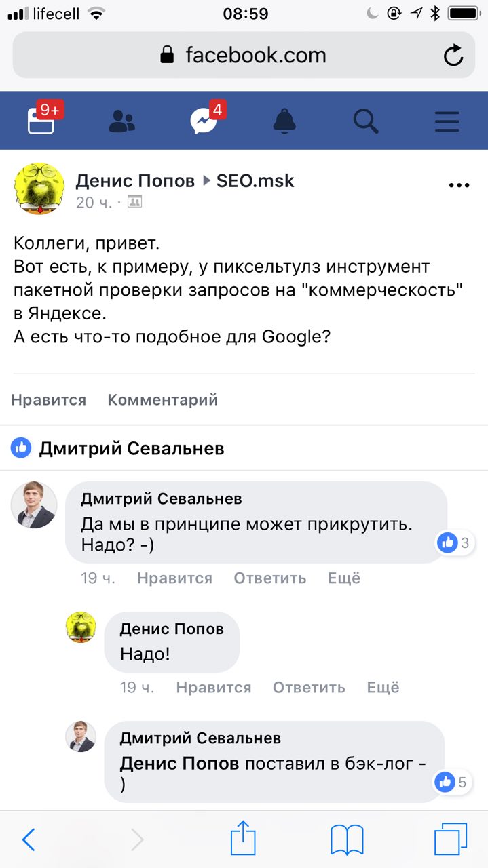Image resolution: width=488 pixels, height=868 pixels.
Task: Tap the Facebook search magnifier
Action: pyautogui.click(x=366, y=121)
